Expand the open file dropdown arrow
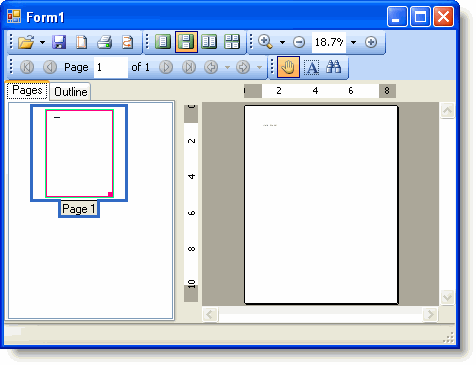The image size is (476, 365). coord(42,43)
